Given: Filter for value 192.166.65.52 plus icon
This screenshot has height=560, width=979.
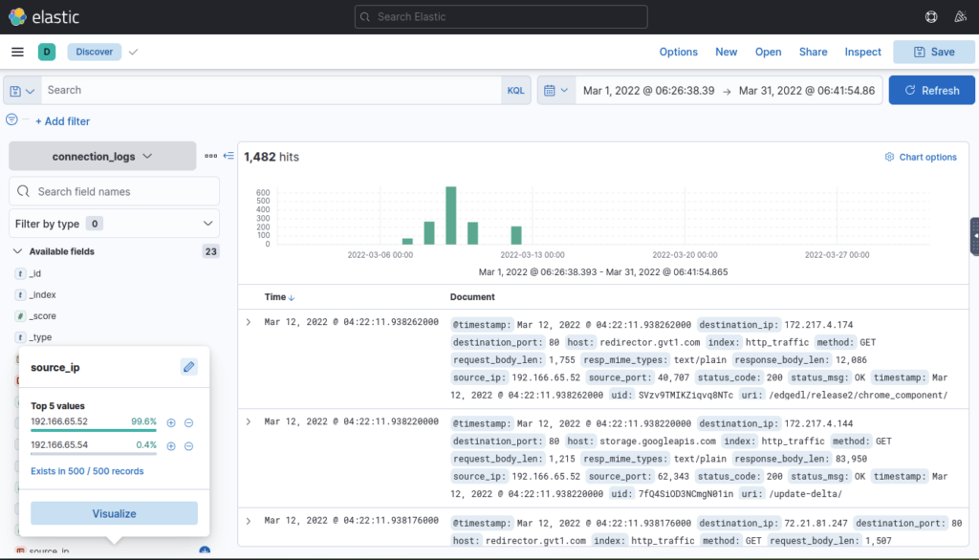Looking at the screenshot, I should (171, 422).
